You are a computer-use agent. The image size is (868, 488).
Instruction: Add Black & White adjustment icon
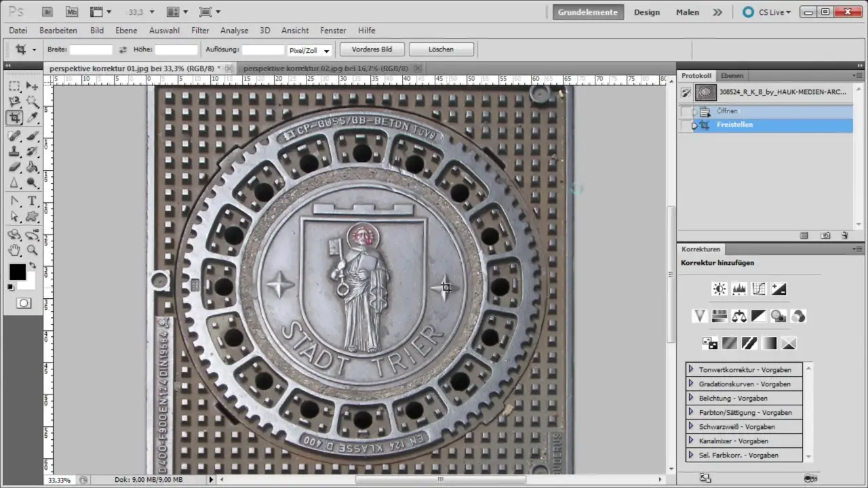759,316
